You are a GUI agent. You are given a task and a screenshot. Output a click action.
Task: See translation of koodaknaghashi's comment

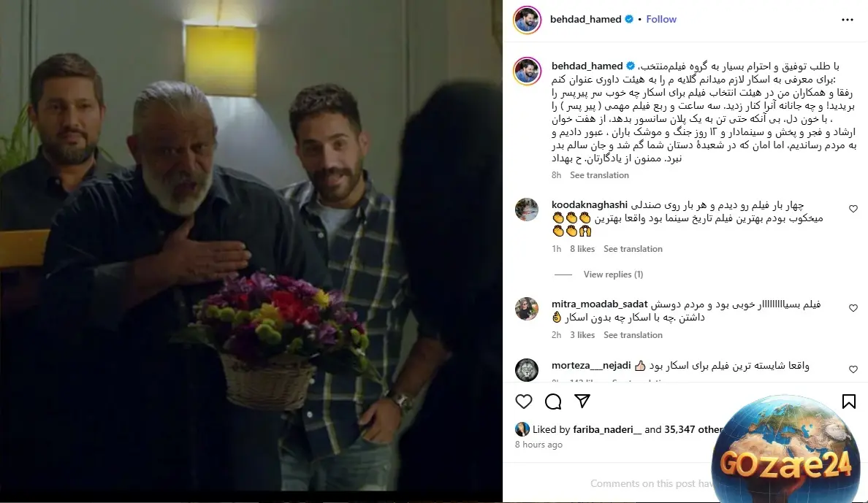(x=633, y=249)
